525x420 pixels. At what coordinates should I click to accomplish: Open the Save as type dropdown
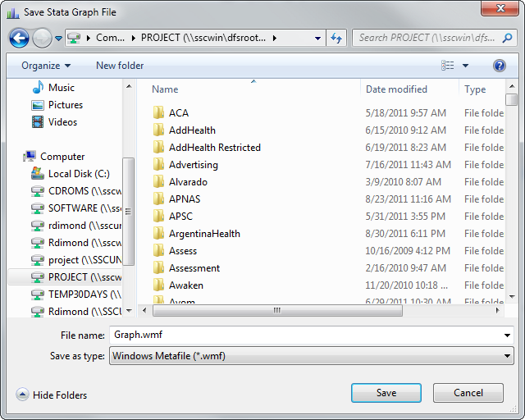pyautogui.click(x=312, y=356)
